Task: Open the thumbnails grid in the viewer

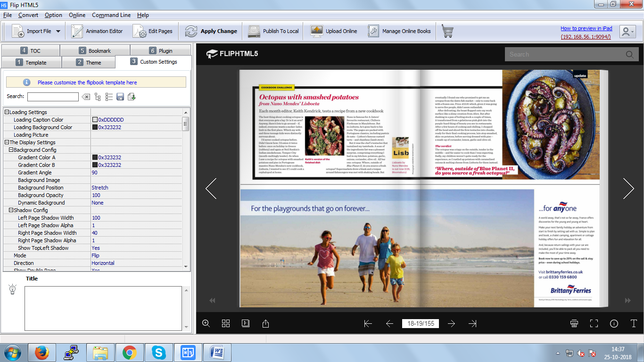Action: pyautogui.click(x=225, y=324)
